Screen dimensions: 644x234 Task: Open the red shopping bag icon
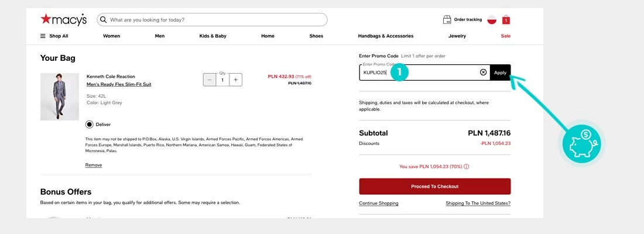pos(506,20)
